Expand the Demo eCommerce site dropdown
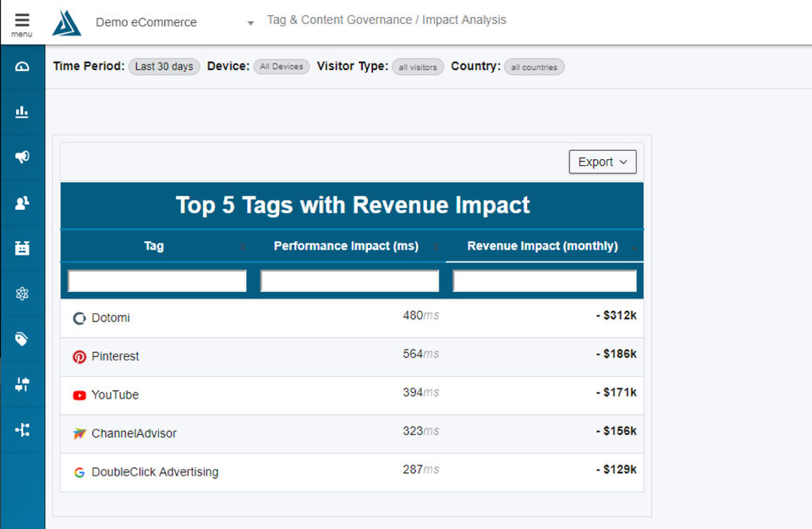812x529 pixels. [250, 23]
